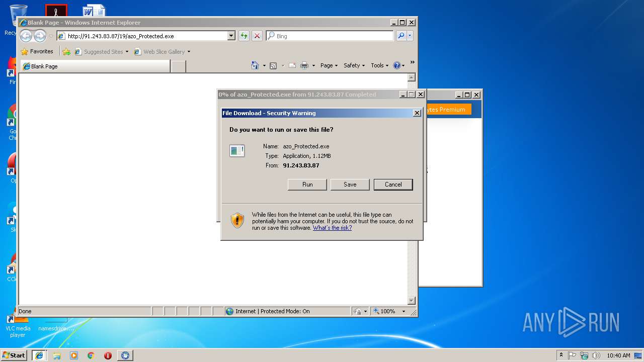The image size is (644, 362).
Task: Click the Read Mail envelope icon
Action: pos(292,65)
